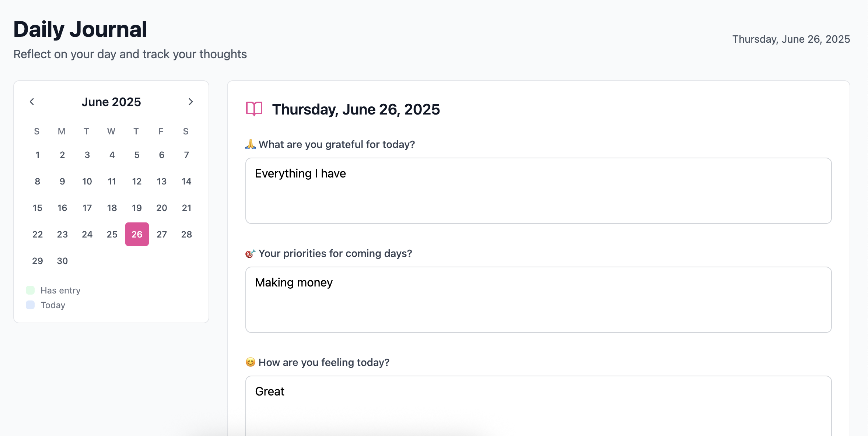Click the smiley emoji beside feeling question

pos(251,362)
